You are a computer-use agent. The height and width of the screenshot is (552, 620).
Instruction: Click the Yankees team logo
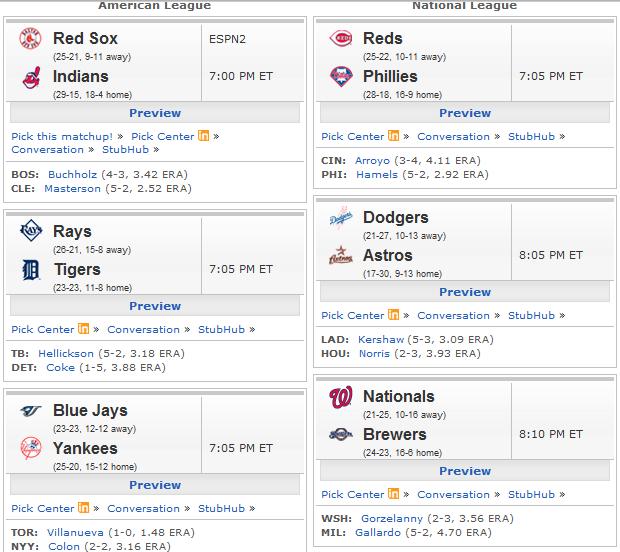pyautogui.click(x=31, y=448)
